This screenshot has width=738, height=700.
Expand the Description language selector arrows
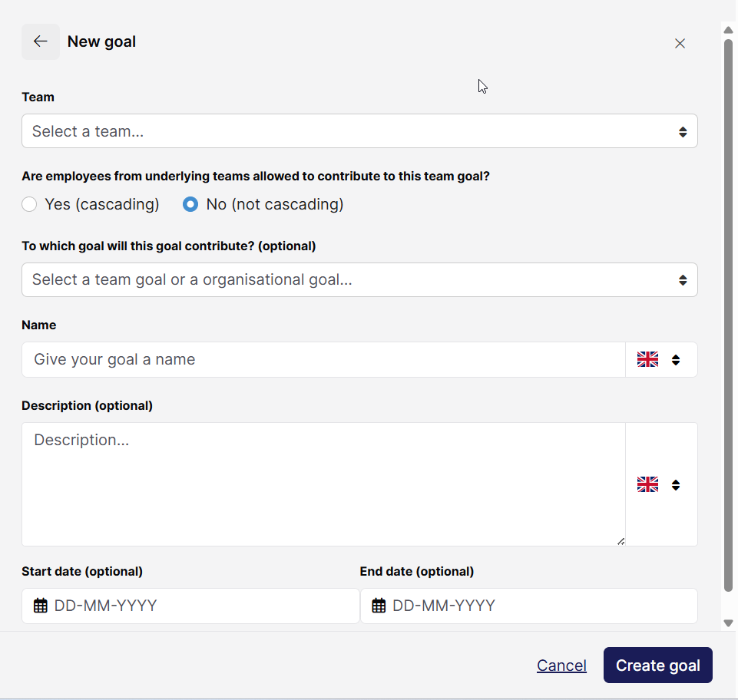pyautogui.click(x=676, y=485)
